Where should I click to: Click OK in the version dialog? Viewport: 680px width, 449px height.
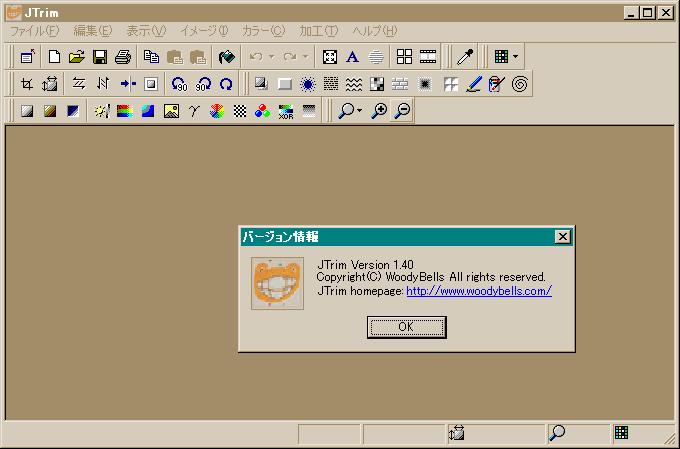406,327
